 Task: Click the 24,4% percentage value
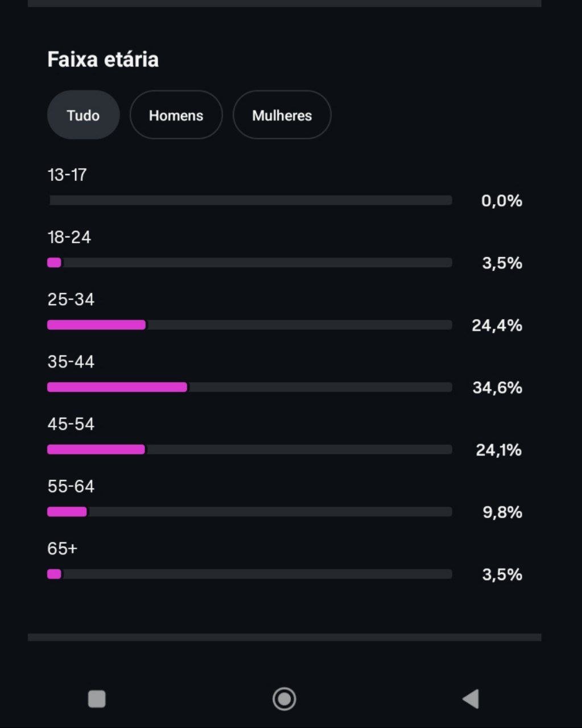tap(497, 325)
